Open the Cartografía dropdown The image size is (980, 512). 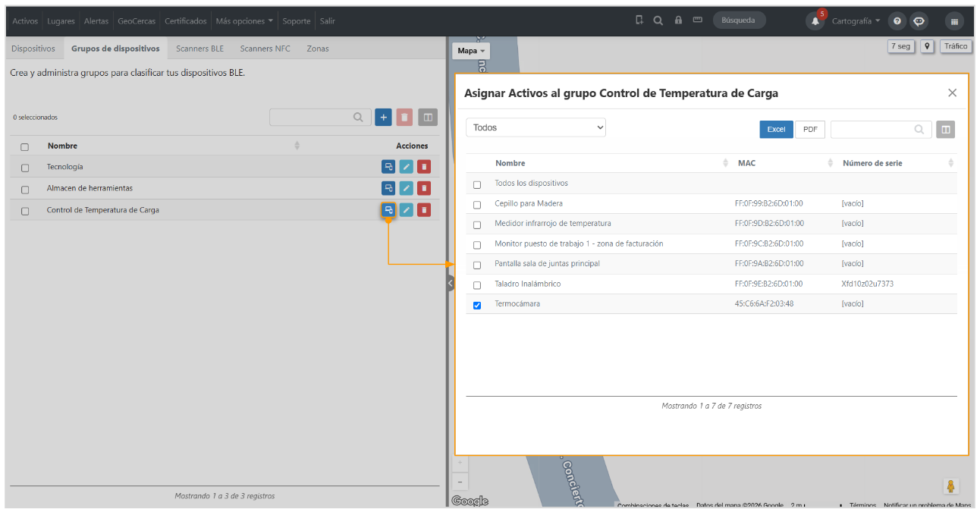(856, 21)
